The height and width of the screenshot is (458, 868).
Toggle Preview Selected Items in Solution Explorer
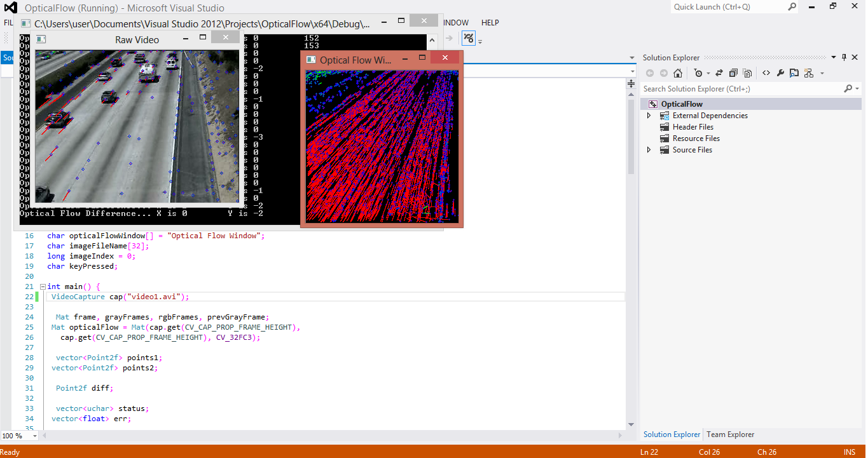coord(748,72)
